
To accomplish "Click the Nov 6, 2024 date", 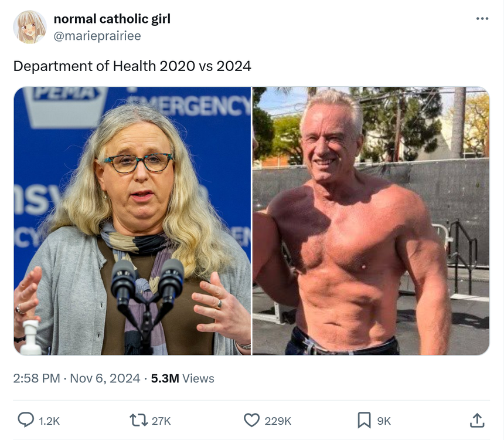I will pos(105,378).
